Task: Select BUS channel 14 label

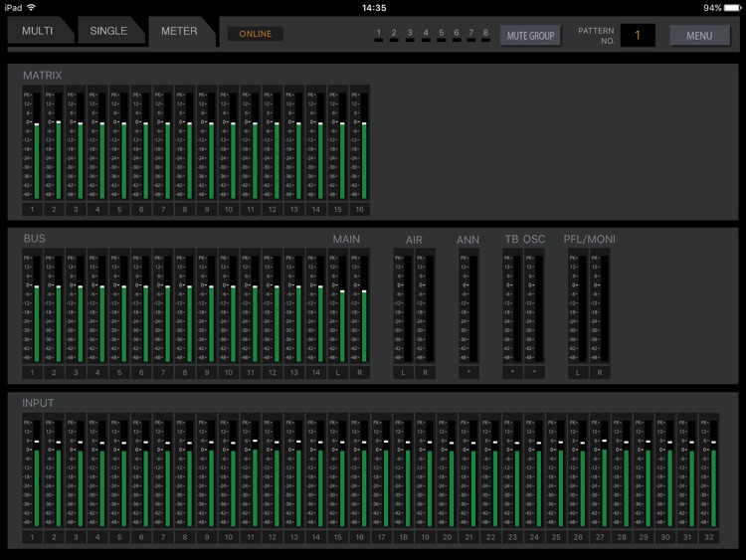Action: click(x=316, y=373)
